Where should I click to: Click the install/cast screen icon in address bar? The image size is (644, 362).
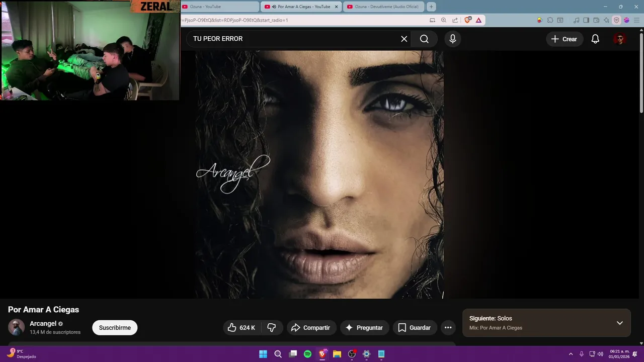click(x=432, y=20)
